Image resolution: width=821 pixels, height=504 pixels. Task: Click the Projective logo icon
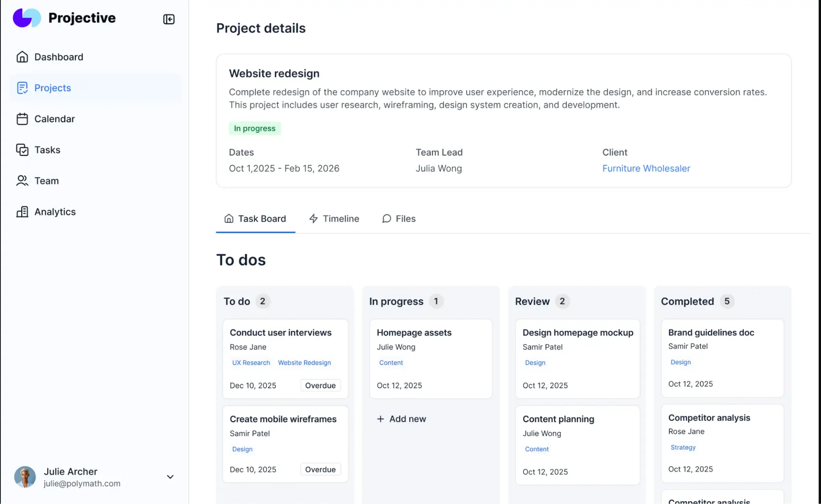point(27,18)
